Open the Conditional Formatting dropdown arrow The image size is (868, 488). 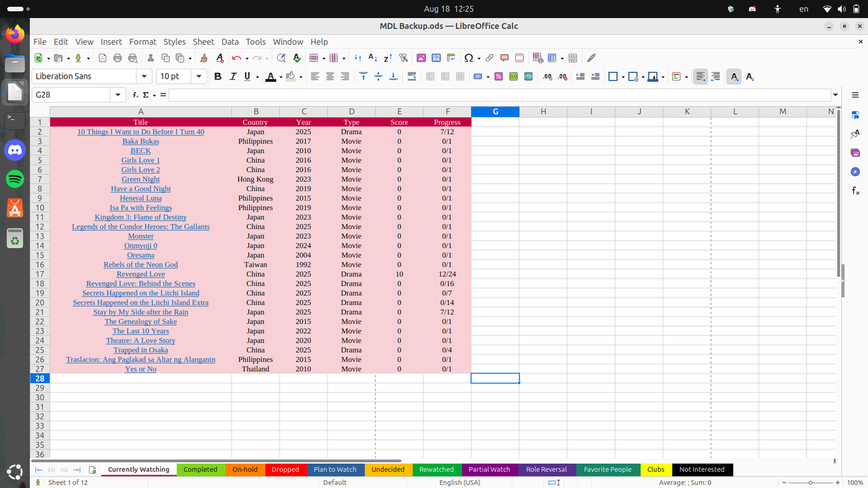(x=686, y=77)
